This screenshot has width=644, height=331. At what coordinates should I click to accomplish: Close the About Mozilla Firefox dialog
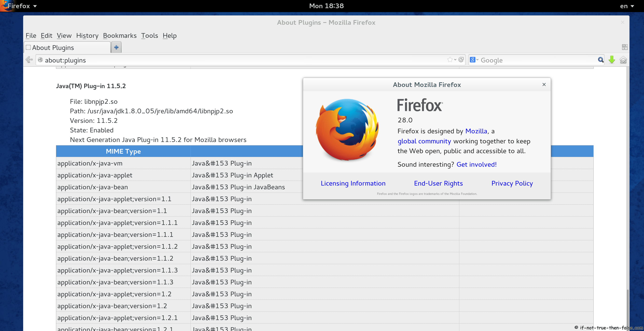click(x=544, y=85)
